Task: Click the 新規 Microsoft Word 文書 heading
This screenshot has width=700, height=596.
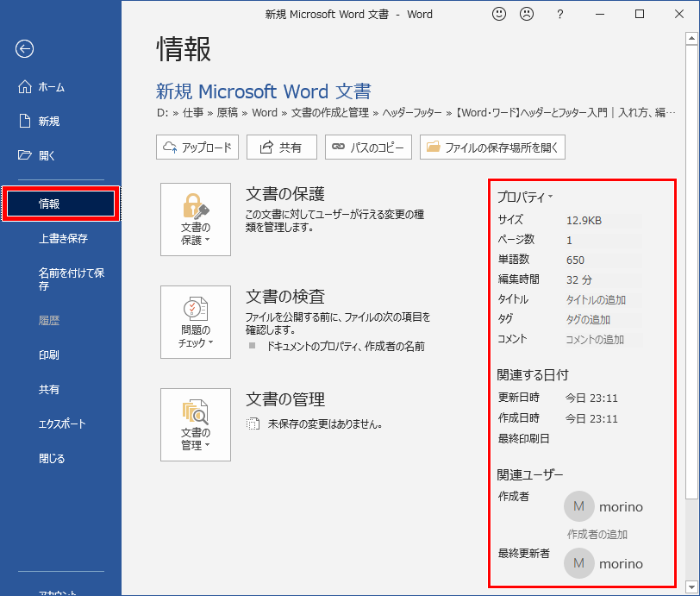Action: click(264, 91)
